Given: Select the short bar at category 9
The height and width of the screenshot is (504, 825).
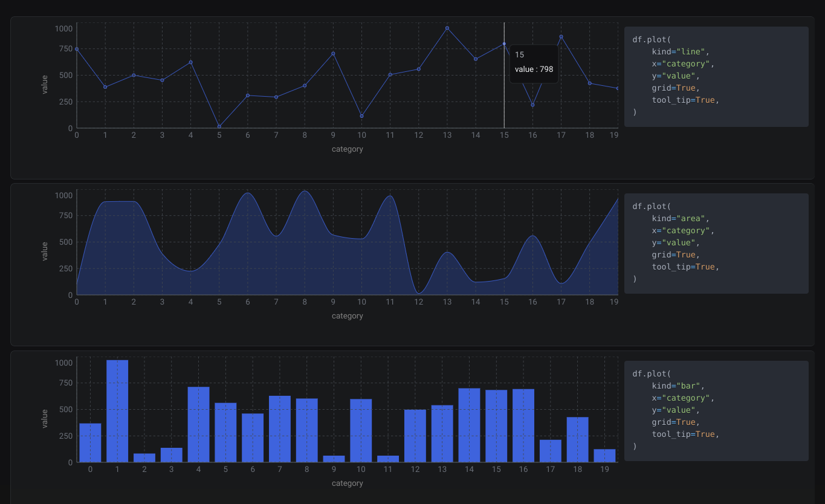Looking at the screenshot, I should click(x=334, y=459).
